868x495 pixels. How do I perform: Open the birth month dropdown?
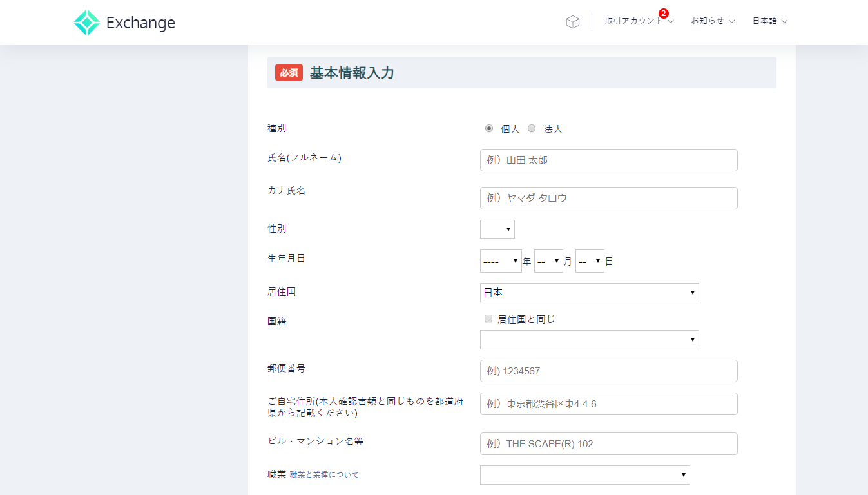[x=548, y=260]
